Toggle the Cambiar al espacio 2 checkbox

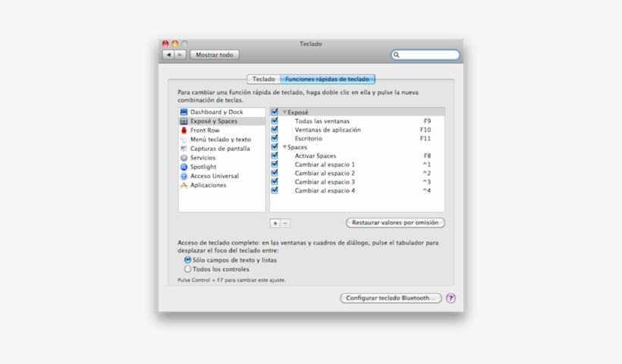275,173
